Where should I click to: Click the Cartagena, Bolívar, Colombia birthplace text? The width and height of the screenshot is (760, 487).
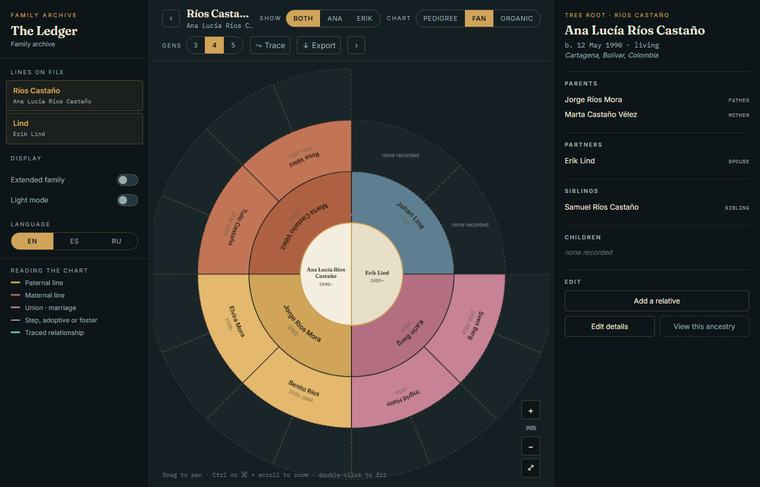(611, 55)
